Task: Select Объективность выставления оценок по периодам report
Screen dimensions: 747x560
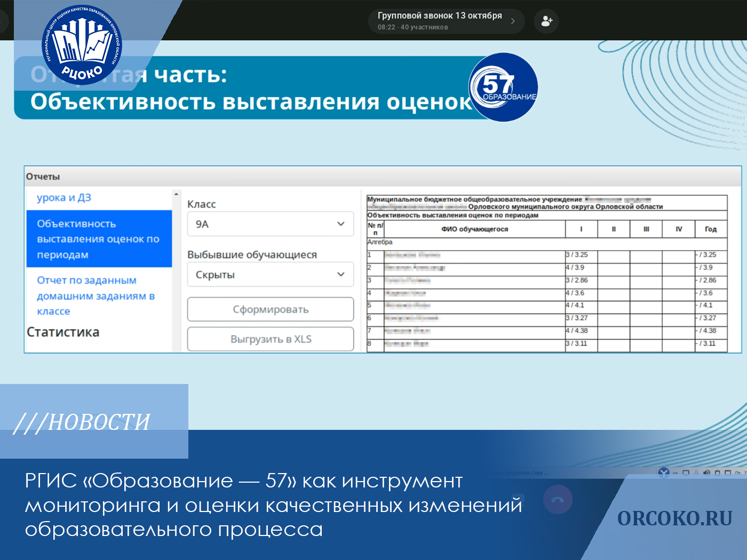Action: [99, 239]
